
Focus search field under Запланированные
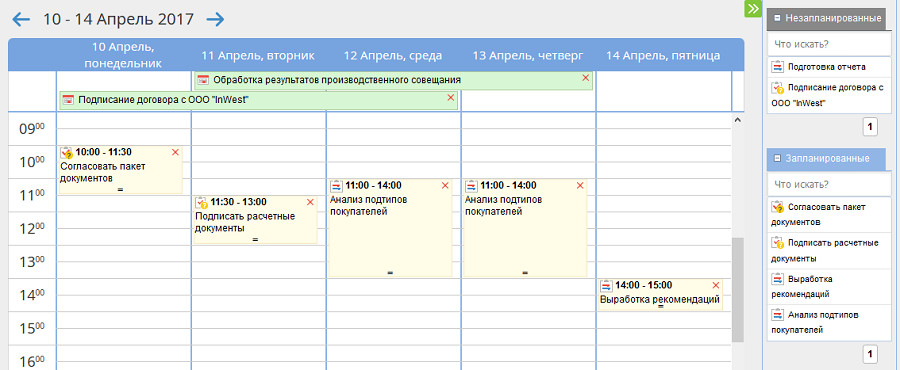(x=829, y=184)
